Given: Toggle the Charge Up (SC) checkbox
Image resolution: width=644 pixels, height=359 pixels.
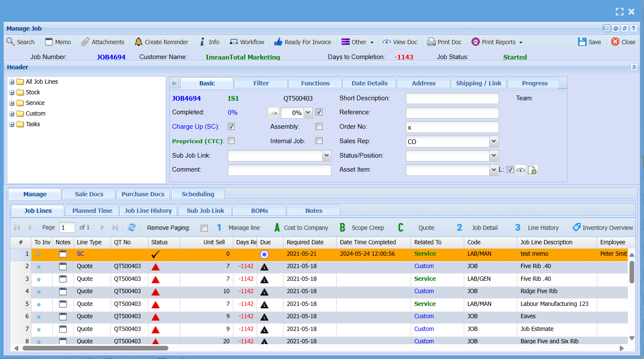Looking at the screenshot, I should point(231,127).
